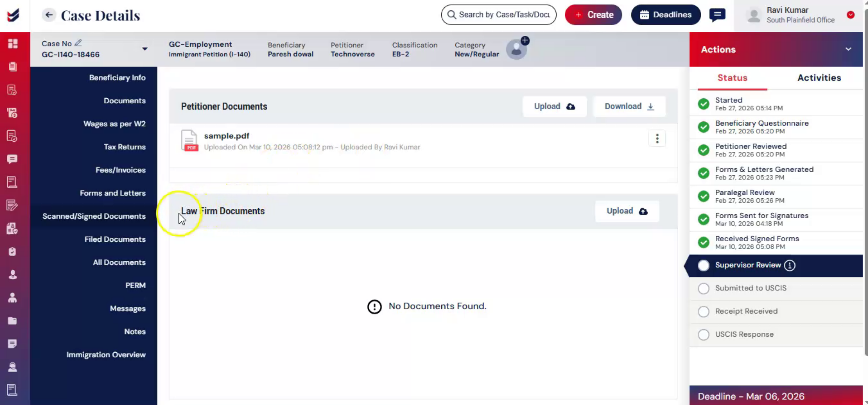Click the clipboard checkmark sidebar icon
The image size is (868, 405).
point(13,251)
